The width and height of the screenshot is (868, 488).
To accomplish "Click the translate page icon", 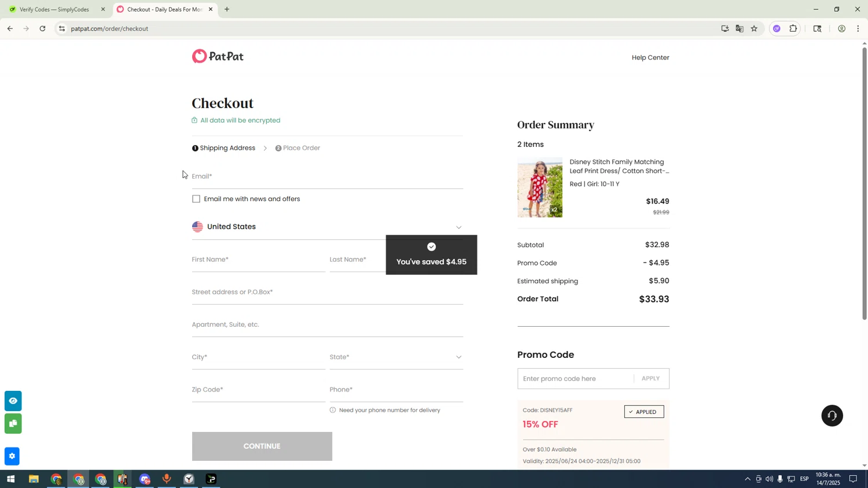I will pyautogui.click(x=740, y=28).
